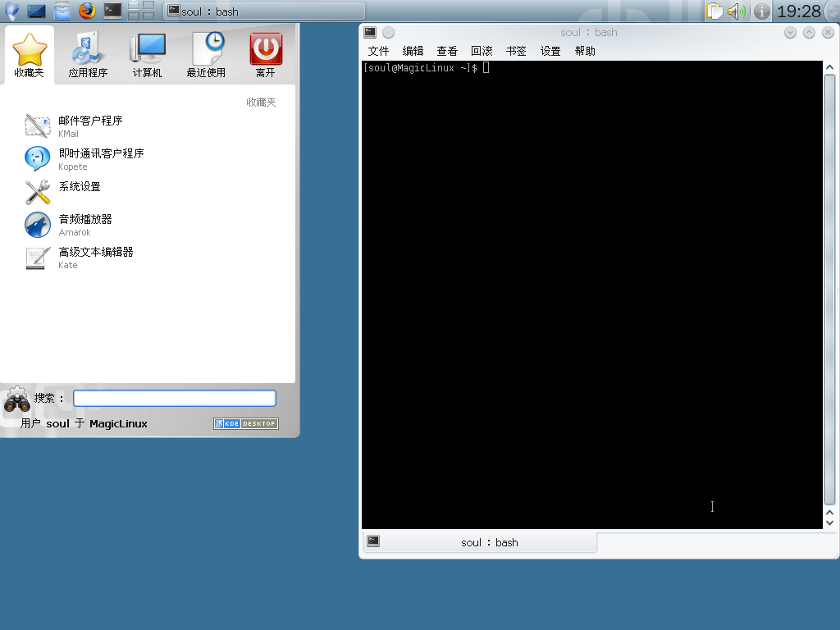The height and width of the screenshot is (630, 840).
Task: Launch Amarok audio player icon
Action: click(38, 225)
